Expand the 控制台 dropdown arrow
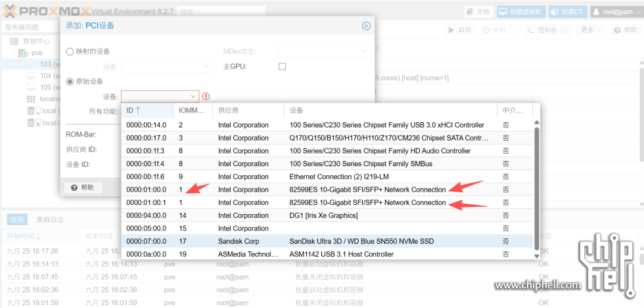The height and width of the screenshot is (308, 644). coord(566,30)
